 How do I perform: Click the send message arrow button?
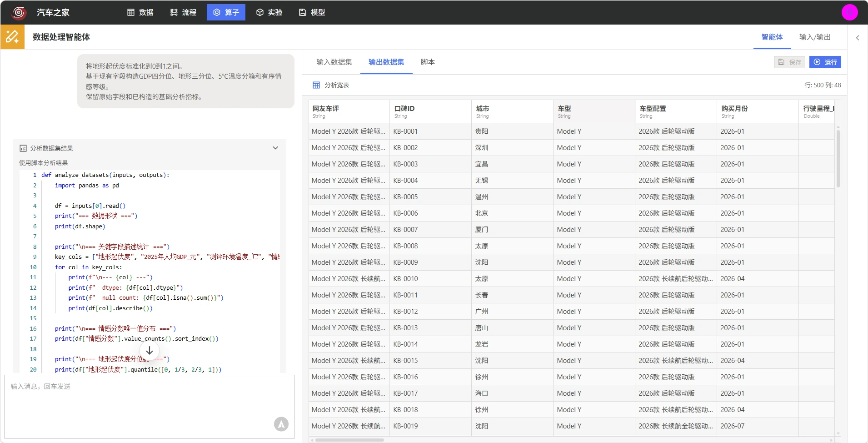(281, 424)
